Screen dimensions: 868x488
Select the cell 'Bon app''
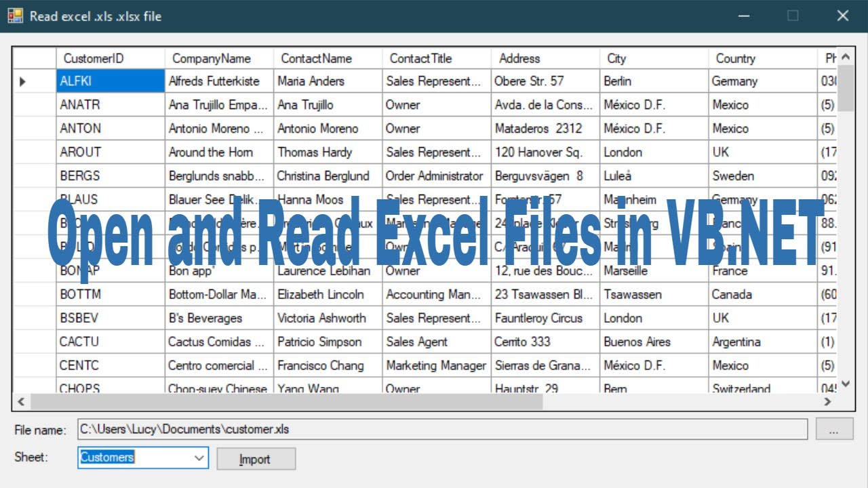point(219,270)
